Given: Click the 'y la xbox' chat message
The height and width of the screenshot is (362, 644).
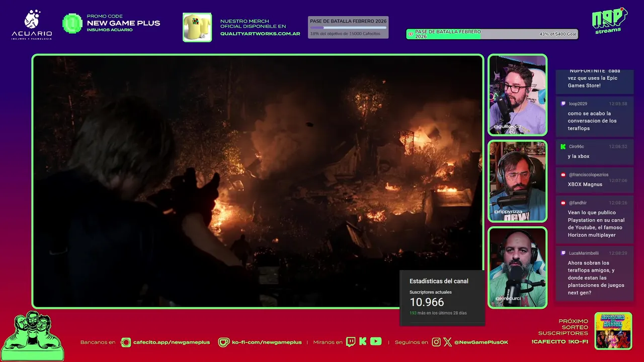Looking at the screenshot, I should pos(579,156).
